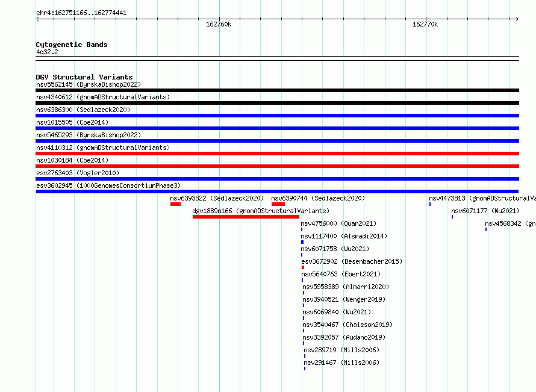Click the left arrow of the ruler

37,19
